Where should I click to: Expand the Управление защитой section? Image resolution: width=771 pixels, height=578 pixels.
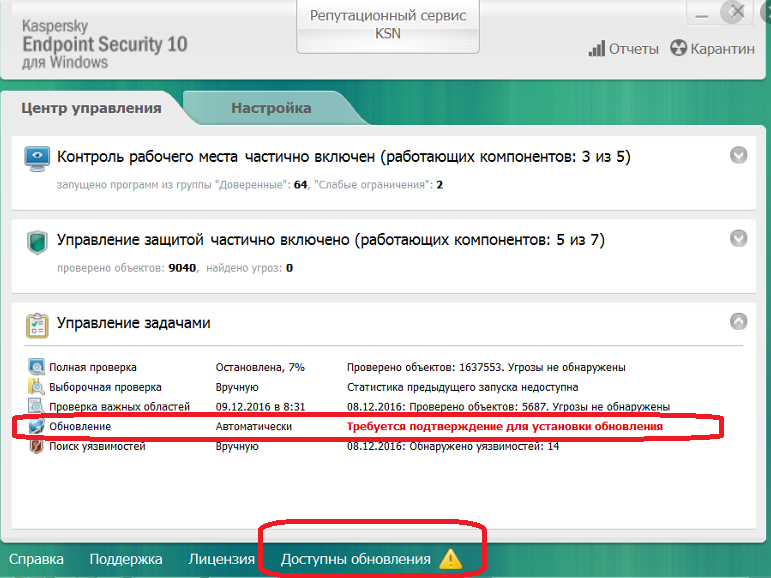[739, 238]
